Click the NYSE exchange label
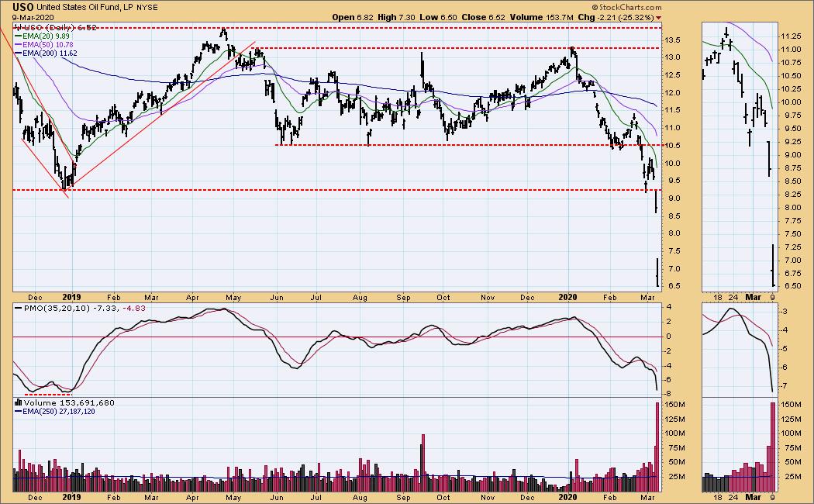 pyautogui.click(x=147, y=8)
